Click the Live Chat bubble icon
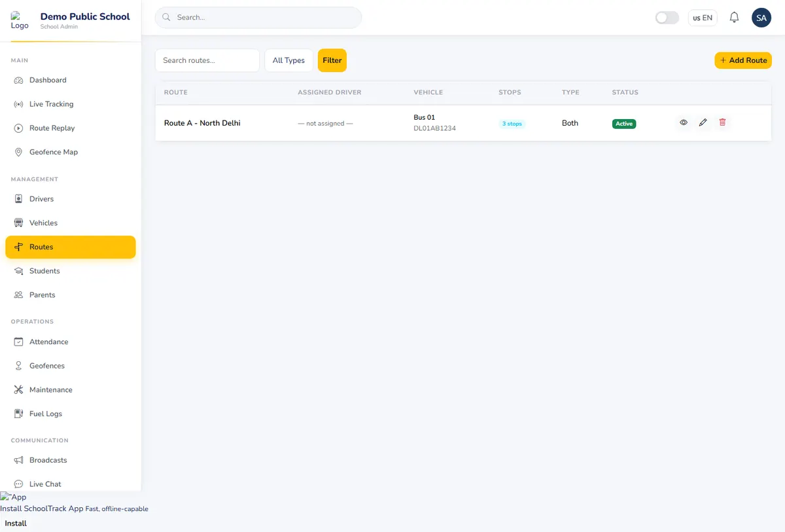Viewport: 785px width, 532px height. pyautogui.click(x=18, y=484)
